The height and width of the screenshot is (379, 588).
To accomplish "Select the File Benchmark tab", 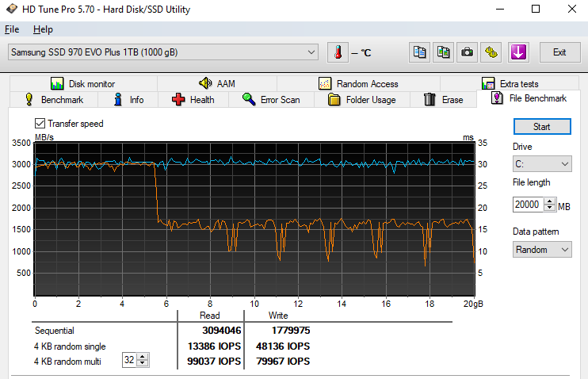I will [529, 98].
